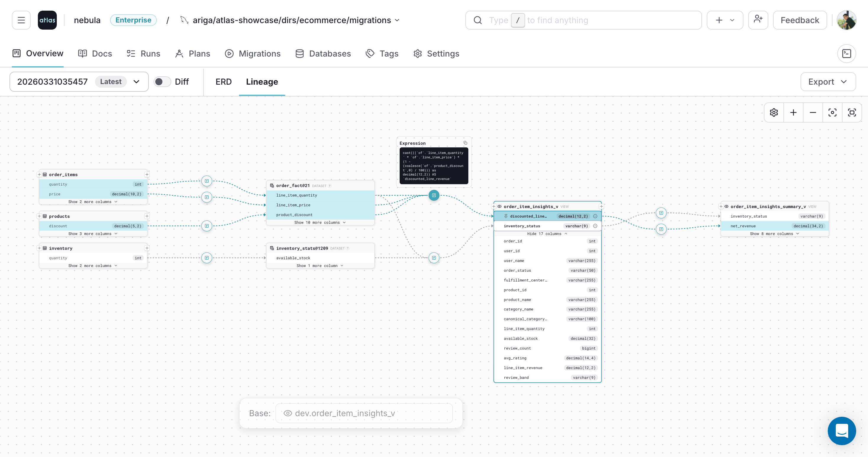The image size is (868, 457).
Task: Fit the lineage graph to screen
Action: (852, 112)
